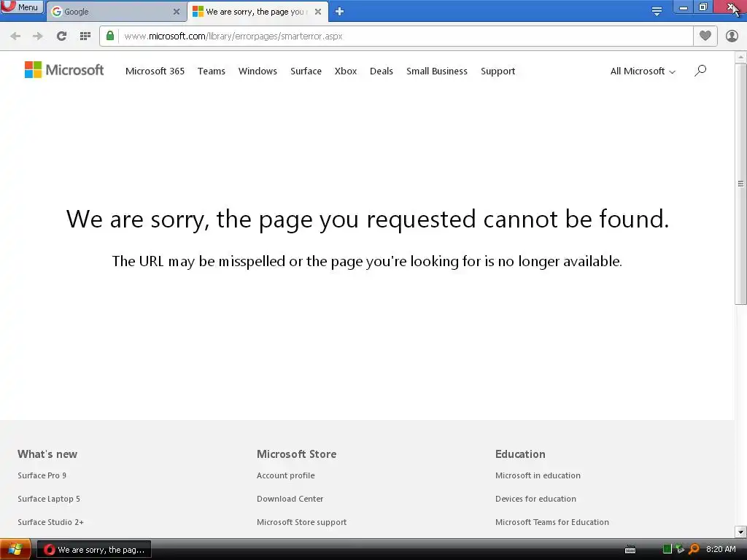
Task: Open Microsoft Teams for Education link
Action: (x=551, y=522)
